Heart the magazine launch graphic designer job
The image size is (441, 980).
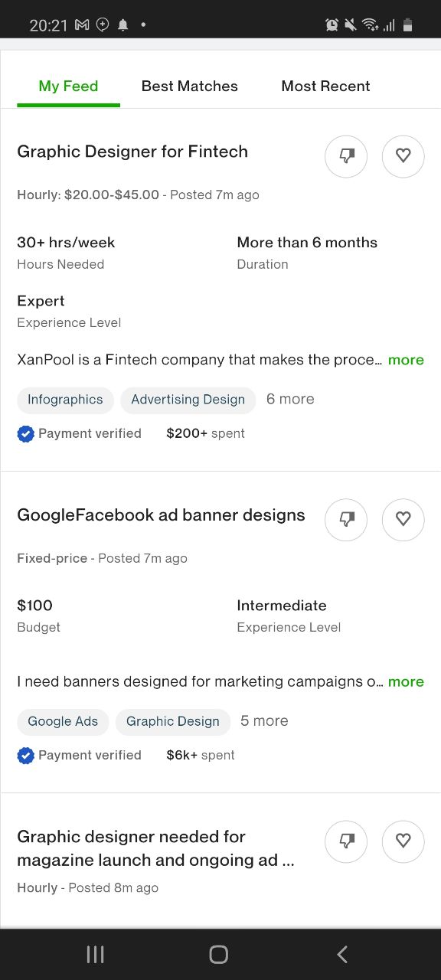(x=403, y=841)
